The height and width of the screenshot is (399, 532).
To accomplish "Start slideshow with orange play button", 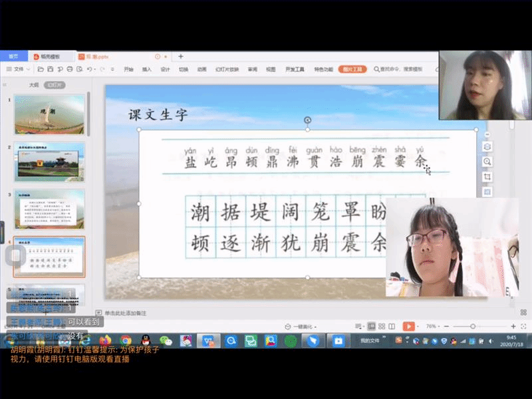I will [408, 327].
